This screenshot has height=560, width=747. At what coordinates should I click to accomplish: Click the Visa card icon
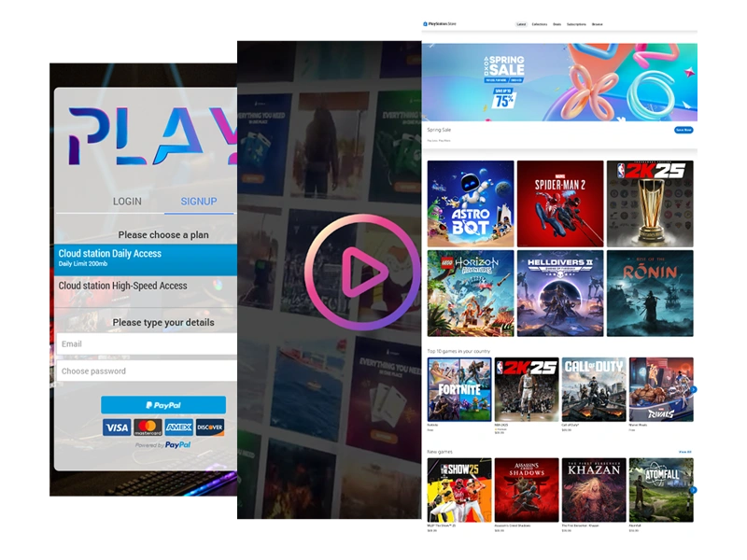click(117, 427)
